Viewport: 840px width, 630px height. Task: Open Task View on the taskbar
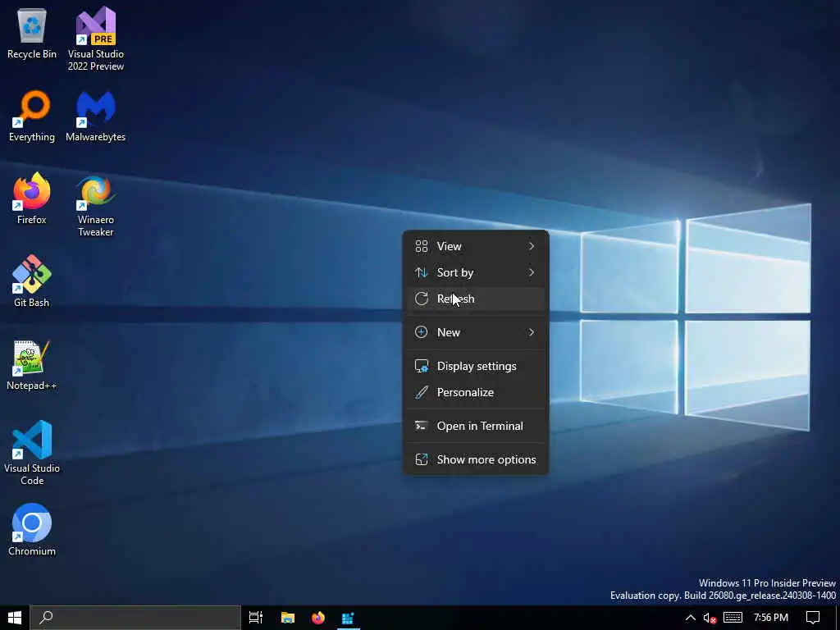click(x=256, y=618)
